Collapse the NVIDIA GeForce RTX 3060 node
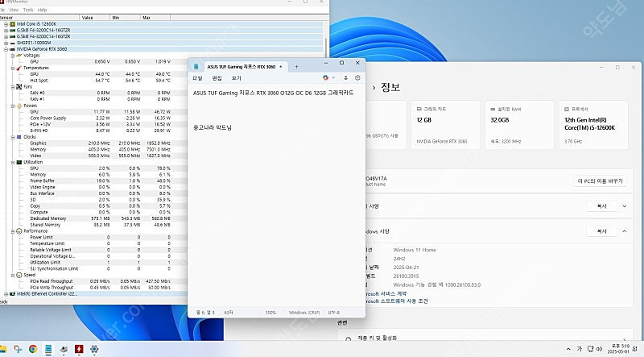 (6, 49)
